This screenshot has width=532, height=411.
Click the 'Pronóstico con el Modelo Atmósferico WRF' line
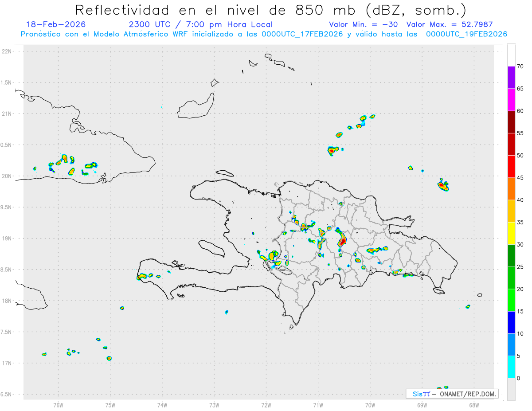click(x=264, y=34)
